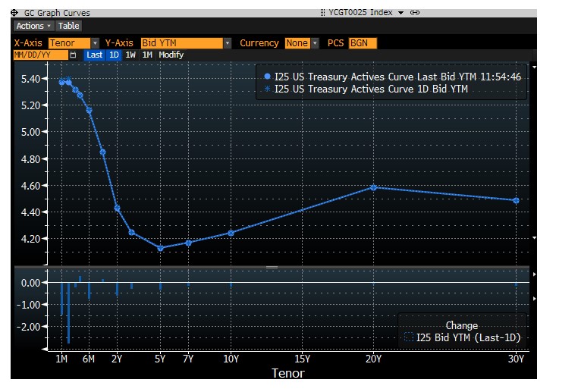This screenshot has height=392, width=578.
Task: Select the Last curve toggle
Action: [94, 55]
